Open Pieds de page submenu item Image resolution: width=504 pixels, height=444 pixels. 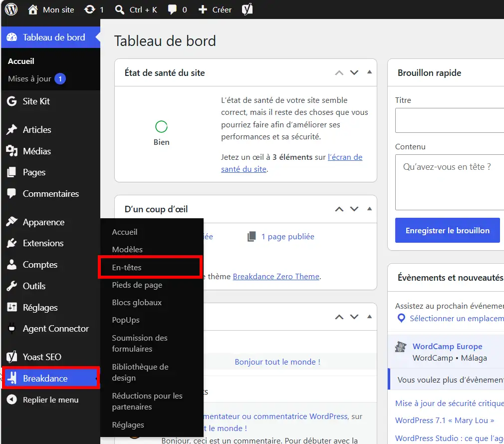[137, 285]
